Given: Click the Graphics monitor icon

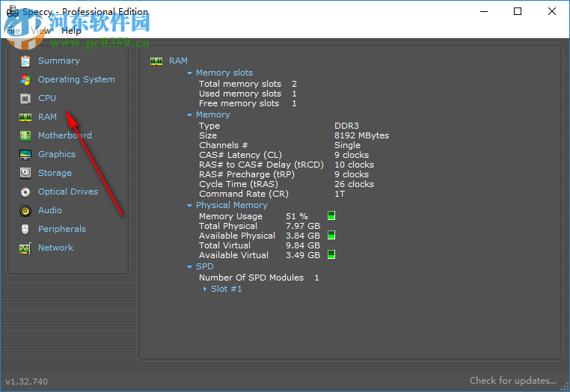Looking at the screenshot, I should pyautogui.click(x=25, y=155).
